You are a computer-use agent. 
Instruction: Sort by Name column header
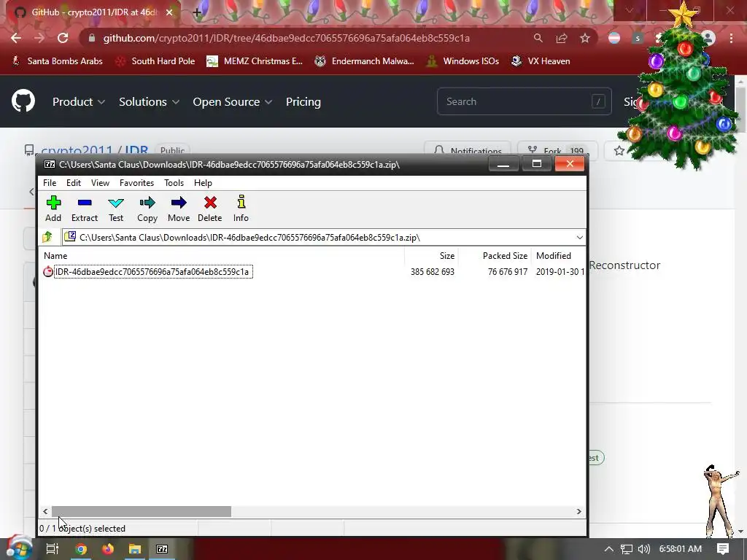coord(55,256)
